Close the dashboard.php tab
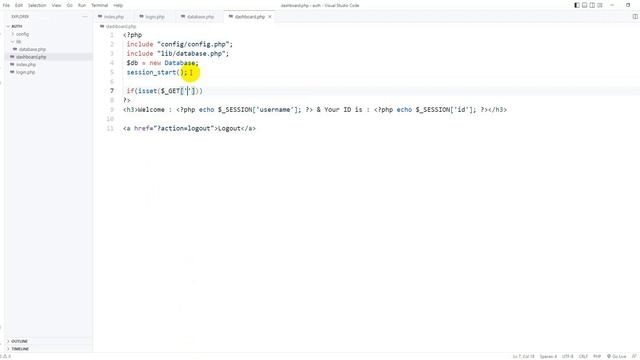The height and width of the screenshot is (360, 640). click(270, 17)
